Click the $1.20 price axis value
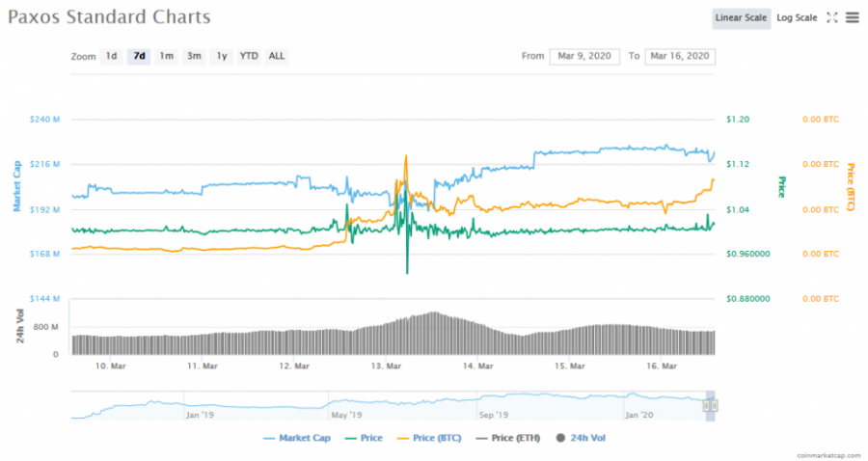The width and height of the screenshot is (868, 461). [x=738, y=119]
